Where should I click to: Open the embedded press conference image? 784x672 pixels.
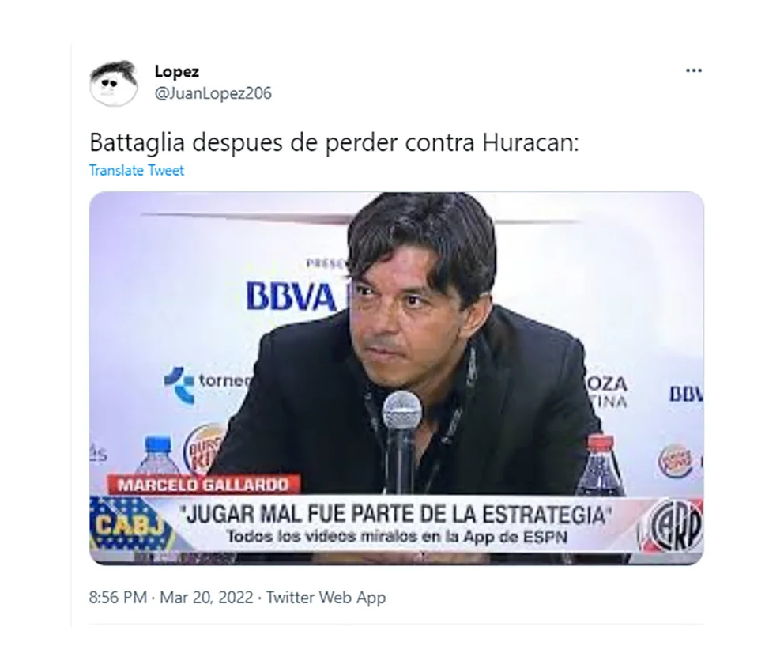(x=397, y=379)
